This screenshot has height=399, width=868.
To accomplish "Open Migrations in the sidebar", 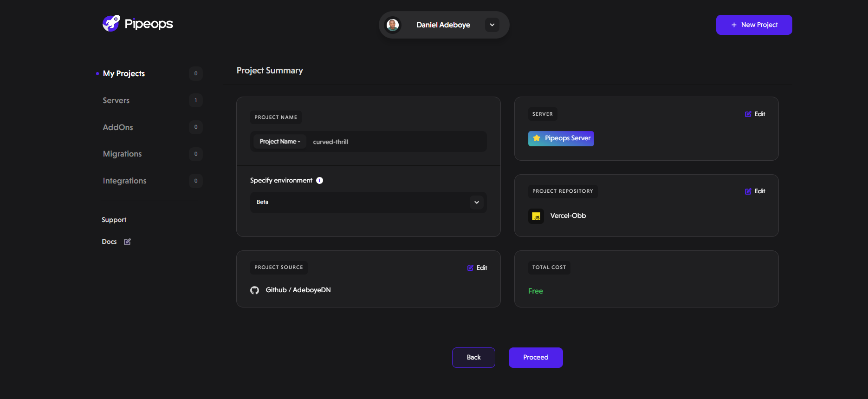I will tap(122, 154).
